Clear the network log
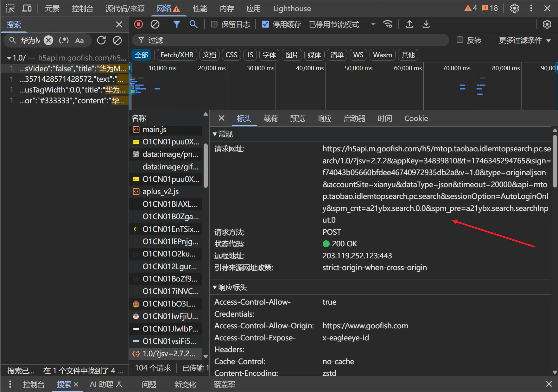This screenshot has width=558, height=392. tap(155, 24)
